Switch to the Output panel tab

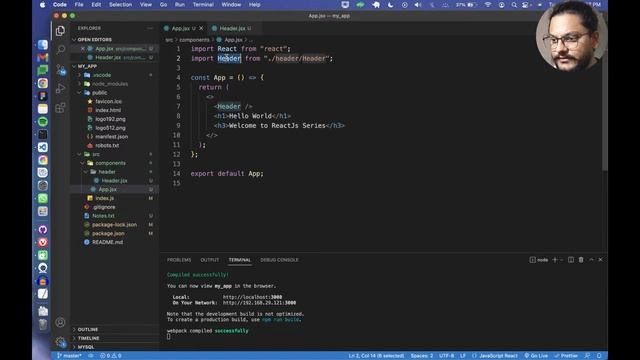(209, 260)
